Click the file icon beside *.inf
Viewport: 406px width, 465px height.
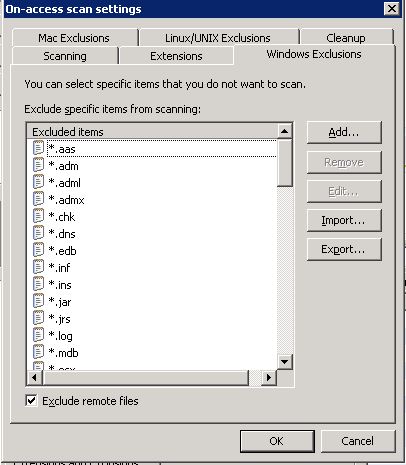point(38,267)
